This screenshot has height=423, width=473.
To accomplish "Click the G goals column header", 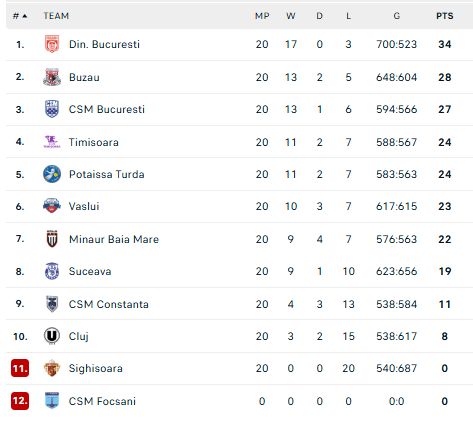I will click(x=396, y=16).
